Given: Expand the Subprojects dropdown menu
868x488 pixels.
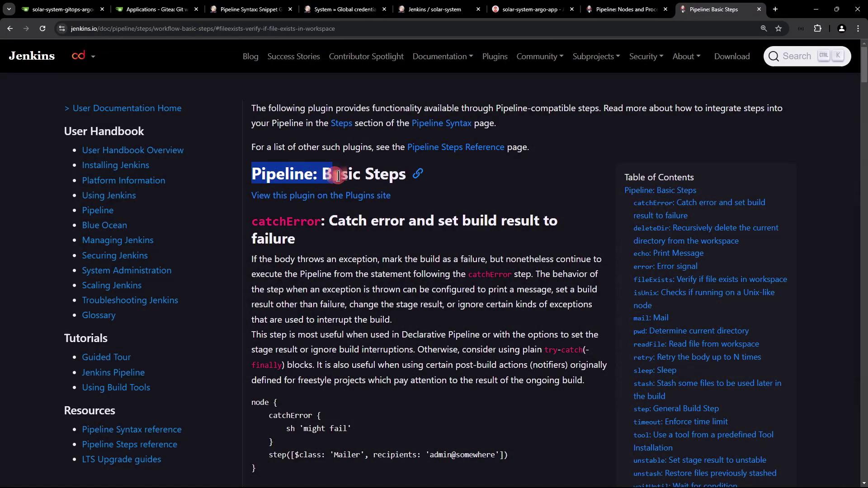Looking at the screenshot, I should [x=596, y=56].
